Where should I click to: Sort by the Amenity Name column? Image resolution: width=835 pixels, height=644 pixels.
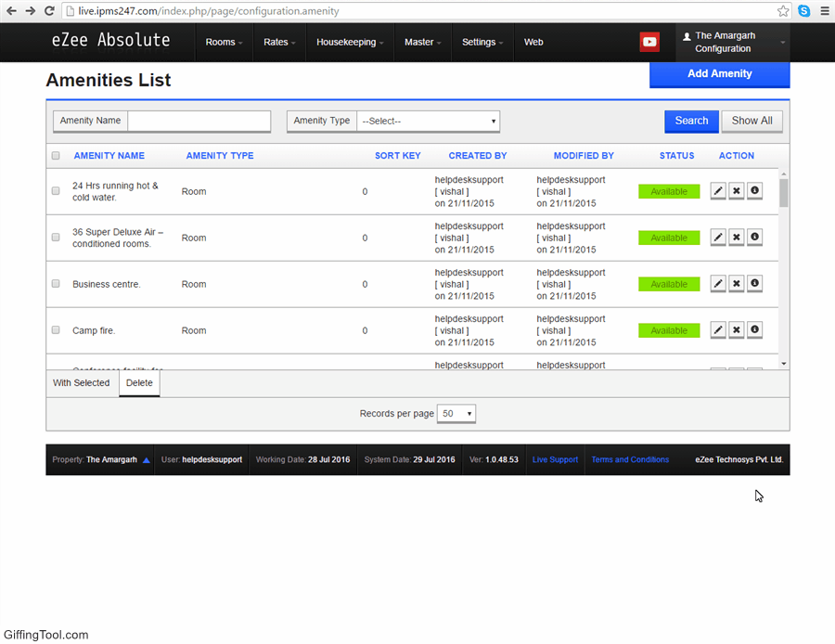[x=109, y=156]
